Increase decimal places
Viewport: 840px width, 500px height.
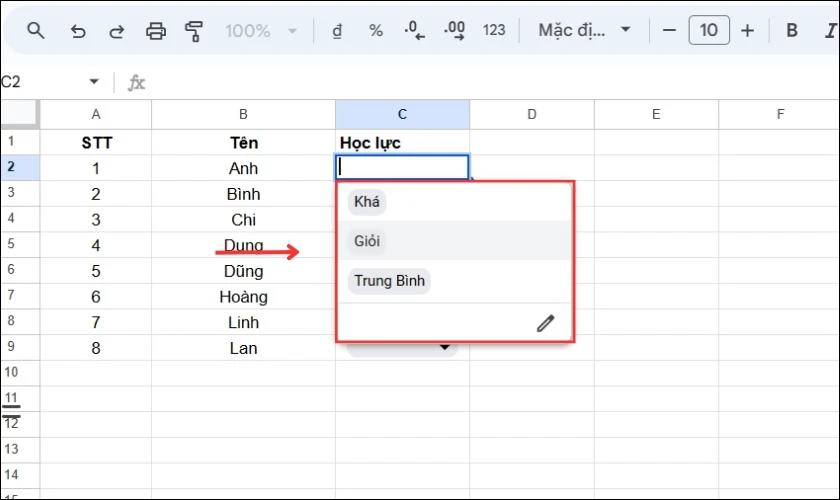tap(454, 30)
